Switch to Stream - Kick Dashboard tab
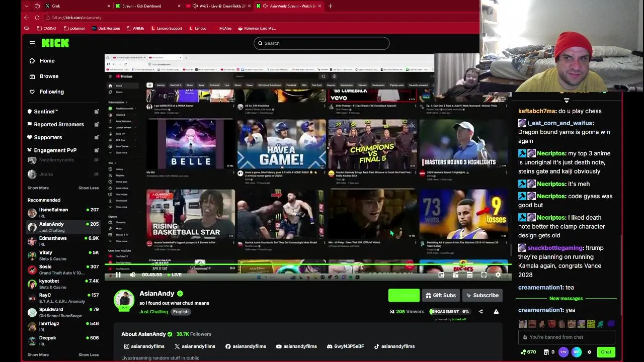The height and width of the screenshot is (362, 644). click(146, 6)
